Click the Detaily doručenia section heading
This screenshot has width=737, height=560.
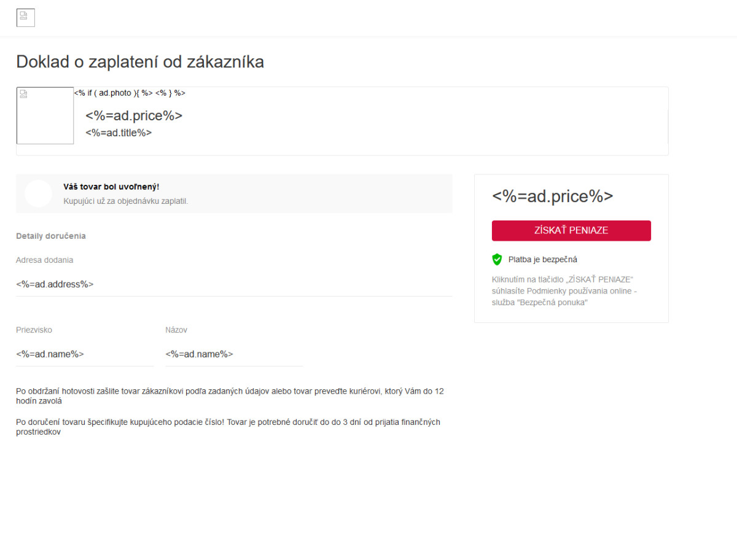[51, 236]
